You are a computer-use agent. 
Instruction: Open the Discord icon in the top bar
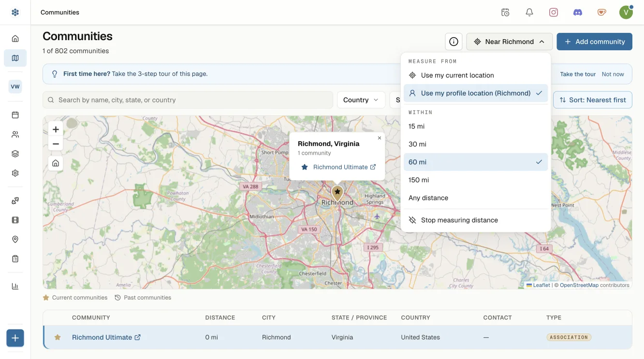coord(578,13)
